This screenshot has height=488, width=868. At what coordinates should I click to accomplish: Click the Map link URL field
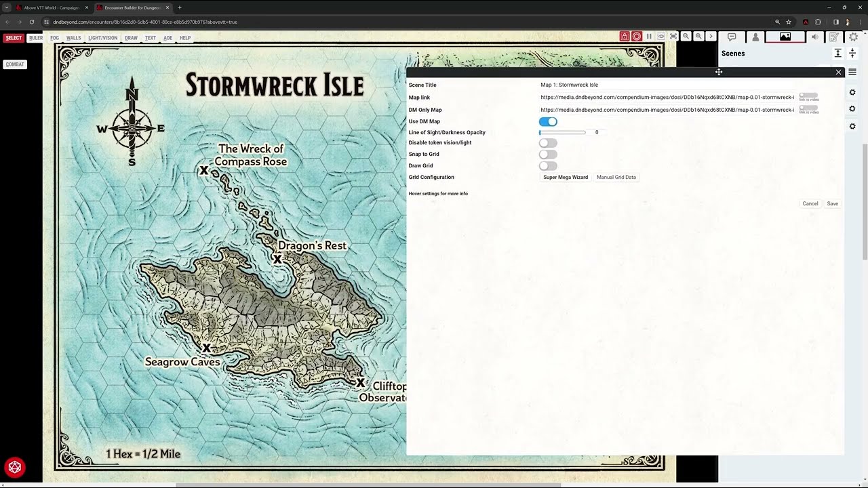point(667,97)
